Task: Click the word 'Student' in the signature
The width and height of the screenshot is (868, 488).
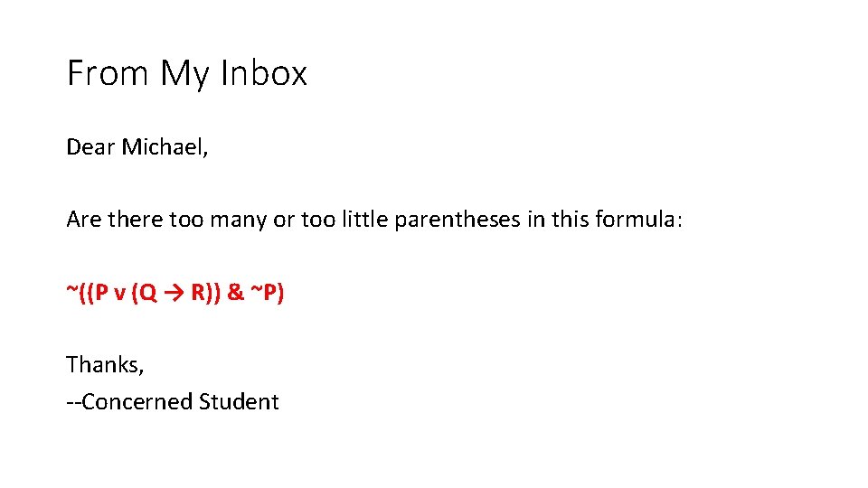Action: [x=239, y=402]
